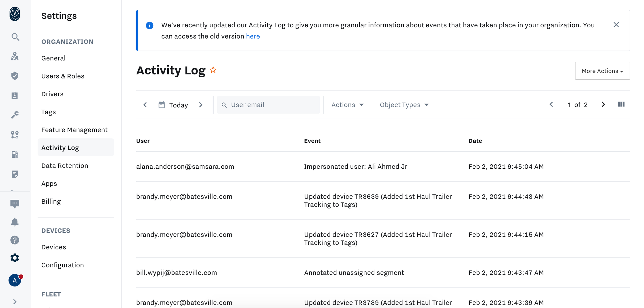Open the safety shield icon
The height and width of the screenshot is (308, 644).
15,76
